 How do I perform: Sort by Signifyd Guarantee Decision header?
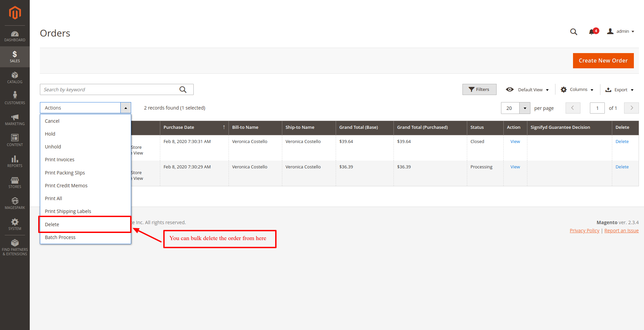tap(570, 127)
